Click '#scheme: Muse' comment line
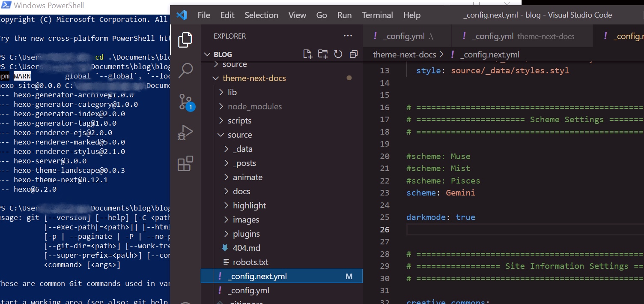The width and height of the screenshot is (644, 304). 438,157
